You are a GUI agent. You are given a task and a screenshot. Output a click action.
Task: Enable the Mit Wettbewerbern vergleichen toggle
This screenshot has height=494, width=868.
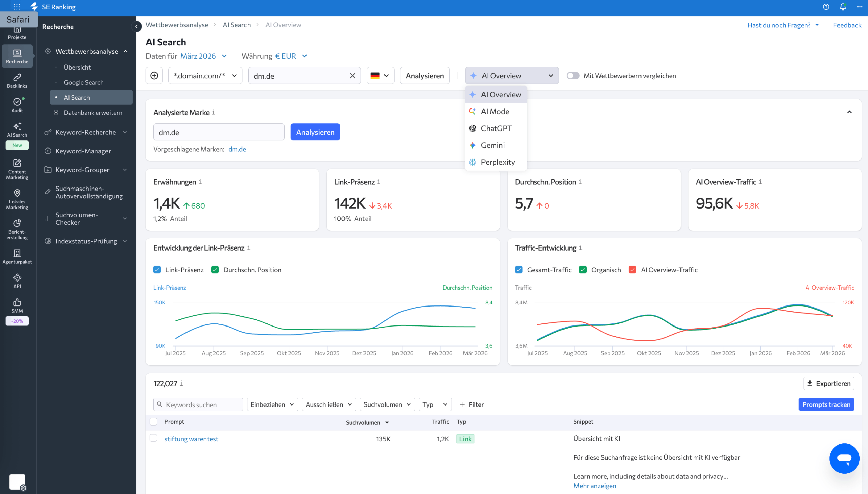tap(573, 76)
